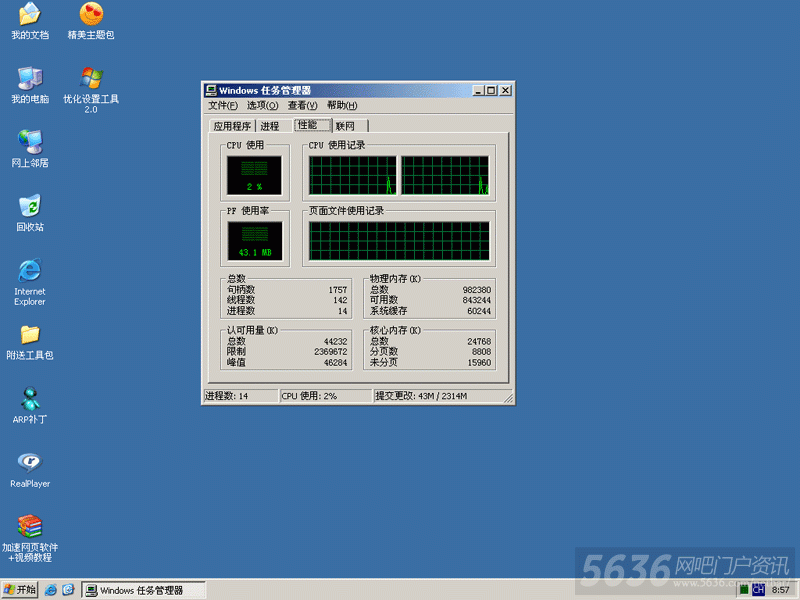The image size is (800, 600).
Task: Open the 文件(F) menu
Action: pos(223,106)
